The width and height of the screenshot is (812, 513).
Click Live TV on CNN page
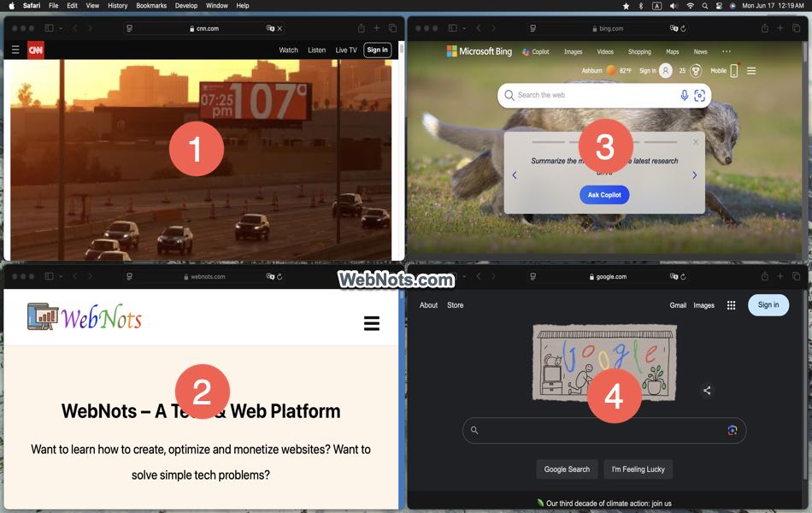point(346,50)
